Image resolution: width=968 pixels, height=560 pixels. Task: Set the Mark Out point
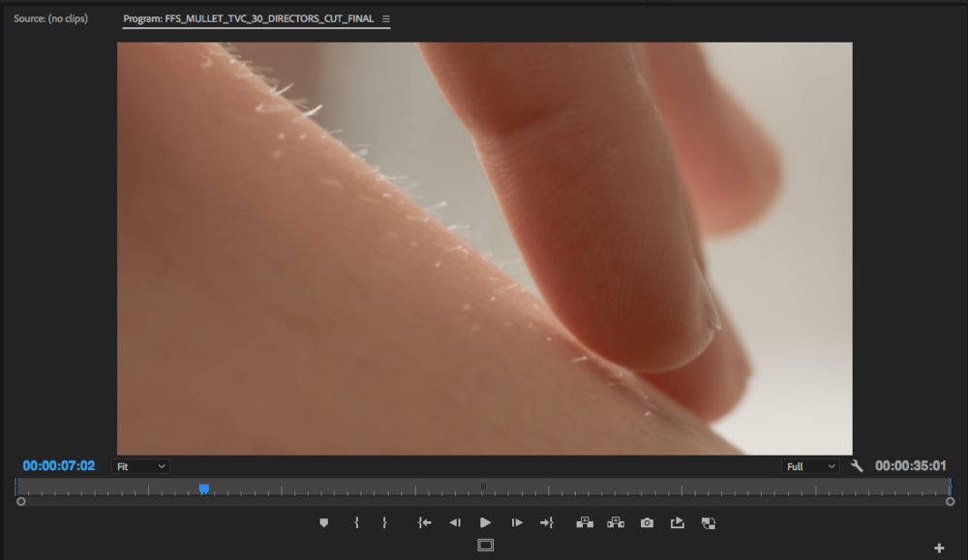coord(384,522)
